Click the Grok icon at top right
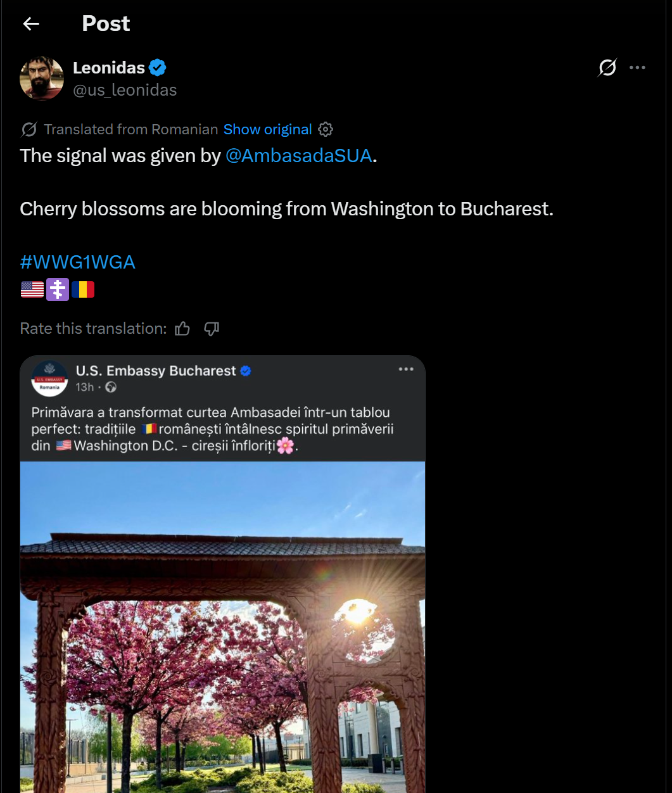The height and width of the screenshot is (793, 672). click(607, 68)
